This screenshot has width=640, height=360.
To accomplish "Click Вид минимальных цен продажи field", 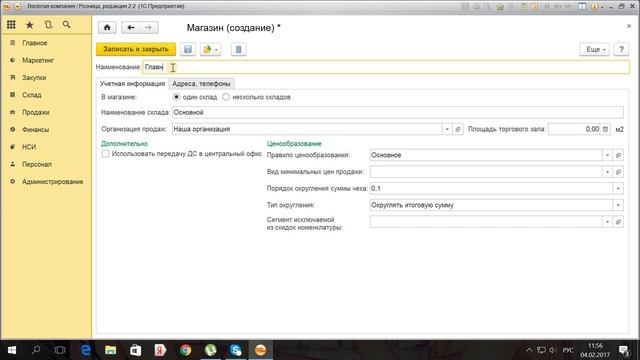I will (x=486, y=172).
